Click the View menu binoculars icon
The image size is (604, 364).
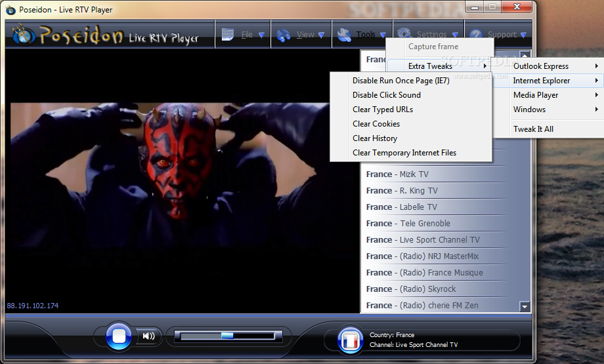tap(284, 35)
